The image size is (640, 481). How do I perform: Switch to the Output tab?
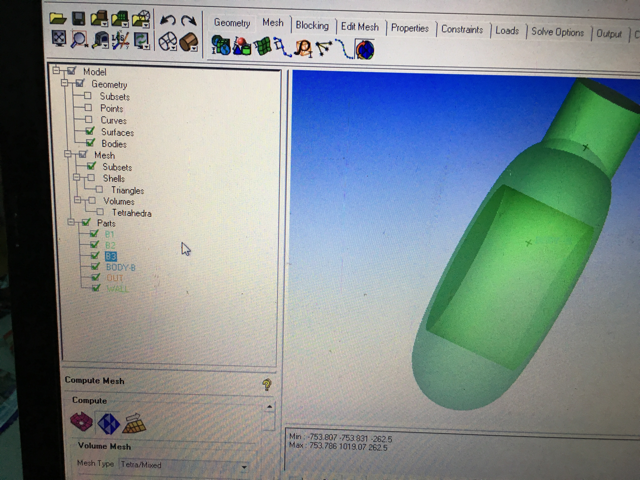click(x=609, y=34)
